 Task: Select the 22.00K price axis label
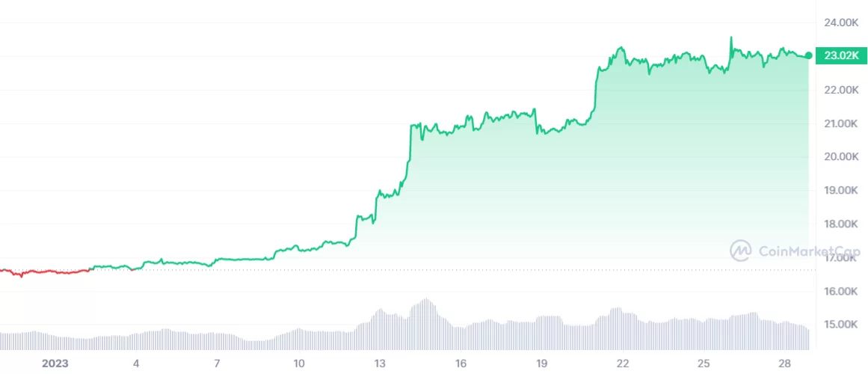tap(840, 90)
